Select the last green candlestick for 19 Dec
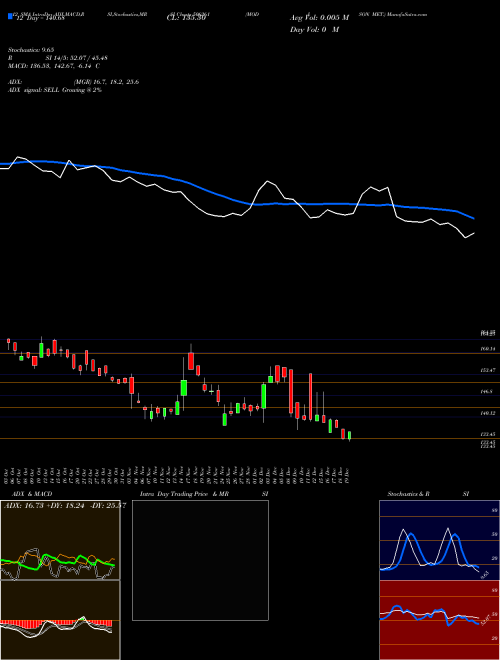 (349, 436)
